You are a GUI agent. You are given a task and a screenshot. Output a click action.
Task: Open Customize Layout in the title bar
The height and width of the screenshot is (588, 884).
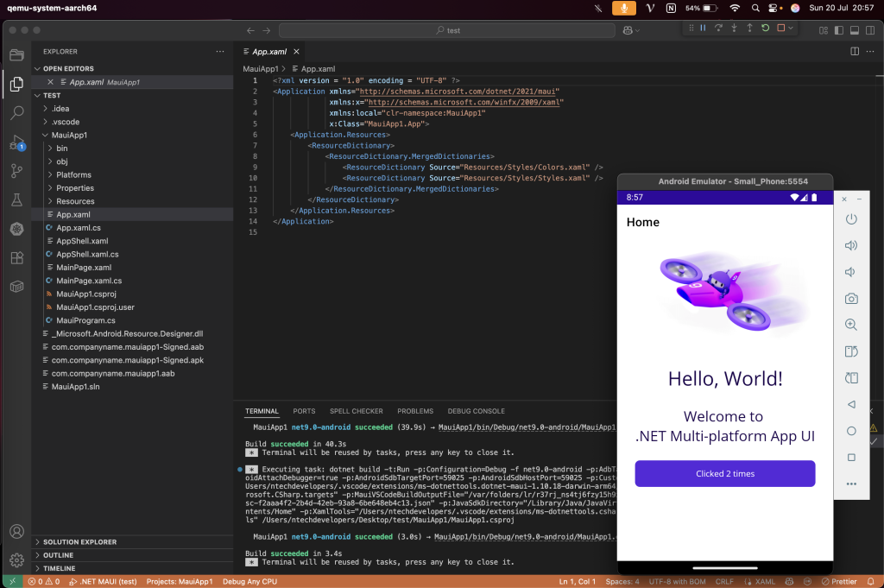click(x=824, y=30)
